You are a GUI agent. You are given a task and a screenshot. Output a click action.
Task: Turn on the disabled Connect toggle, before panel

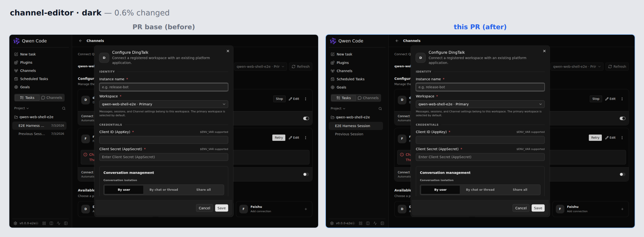306,174
